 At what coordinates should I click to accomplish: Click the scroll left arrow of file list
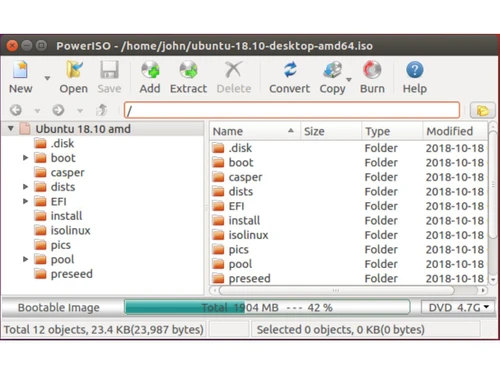215,290
